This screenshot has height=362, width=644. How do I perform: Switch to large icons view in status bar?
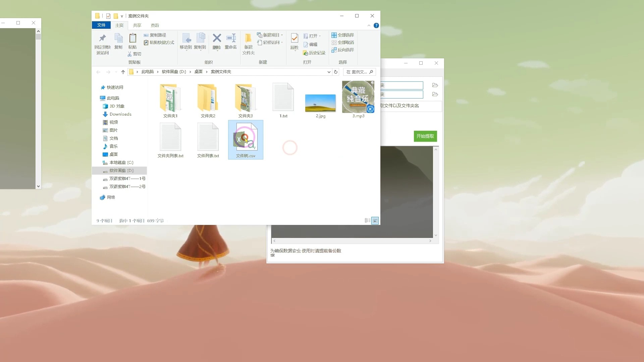(375, 221)
